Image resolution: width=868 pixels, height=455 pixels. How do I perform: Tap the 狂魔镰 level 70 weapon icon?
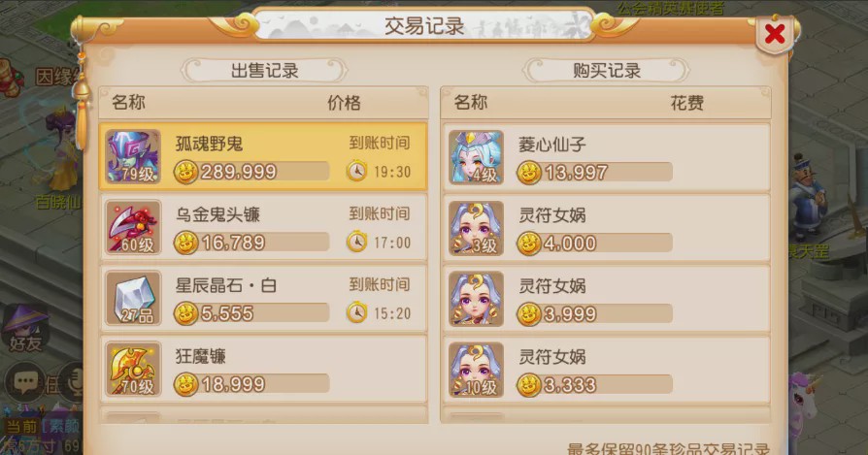[x=133, y=369]
